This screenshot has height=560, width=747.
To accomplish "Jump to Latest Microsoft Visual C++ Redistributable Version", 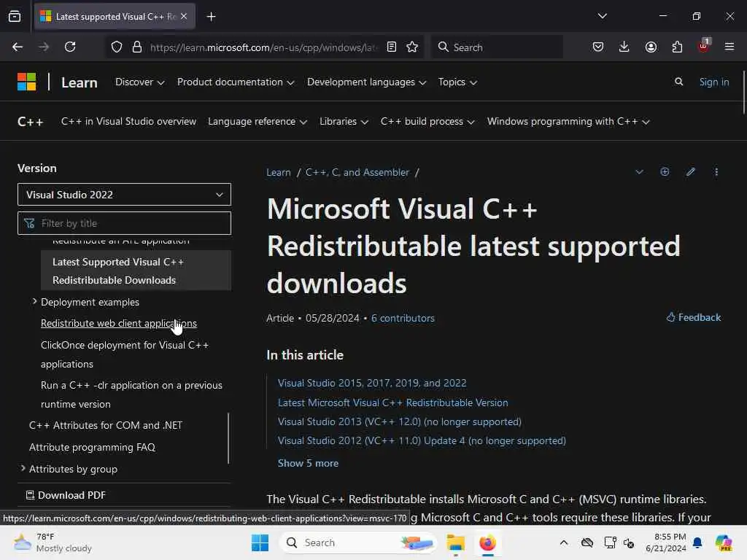I will (x=393, y=402).
